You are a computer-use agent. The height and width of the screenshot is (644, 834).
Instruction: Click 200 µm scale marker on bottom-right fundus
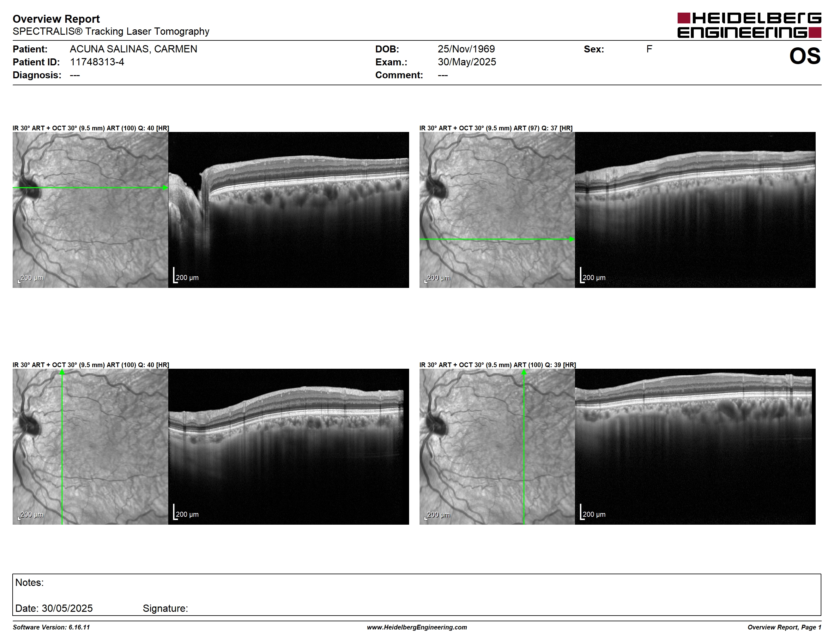[x=437, y=515]
